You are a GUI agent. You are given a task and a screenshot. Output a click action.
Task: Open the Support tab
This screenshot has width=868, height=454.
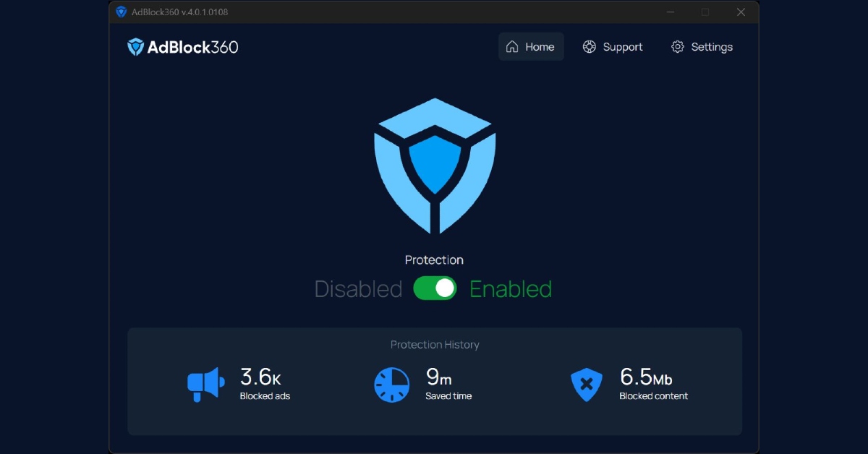click(x=613, y=47)
